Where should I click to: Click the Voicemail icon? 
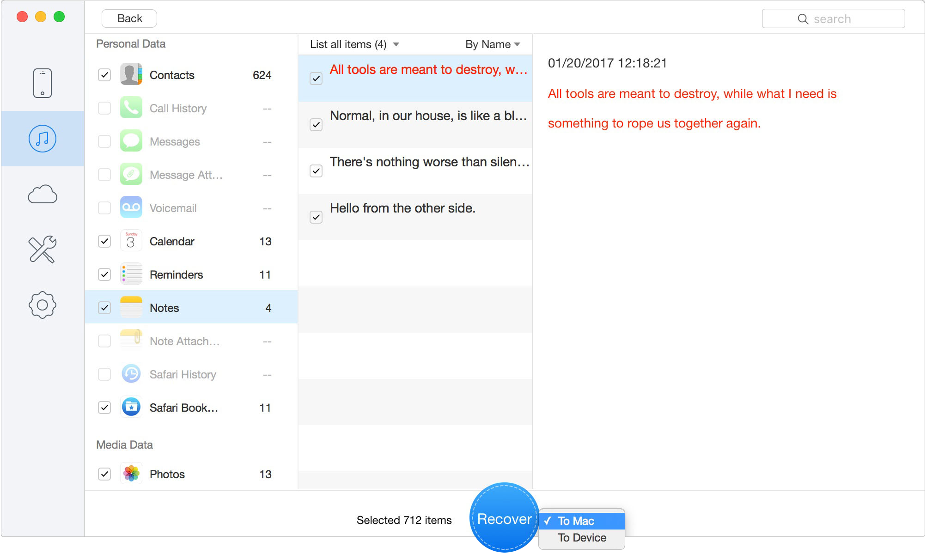pos(131,208)
